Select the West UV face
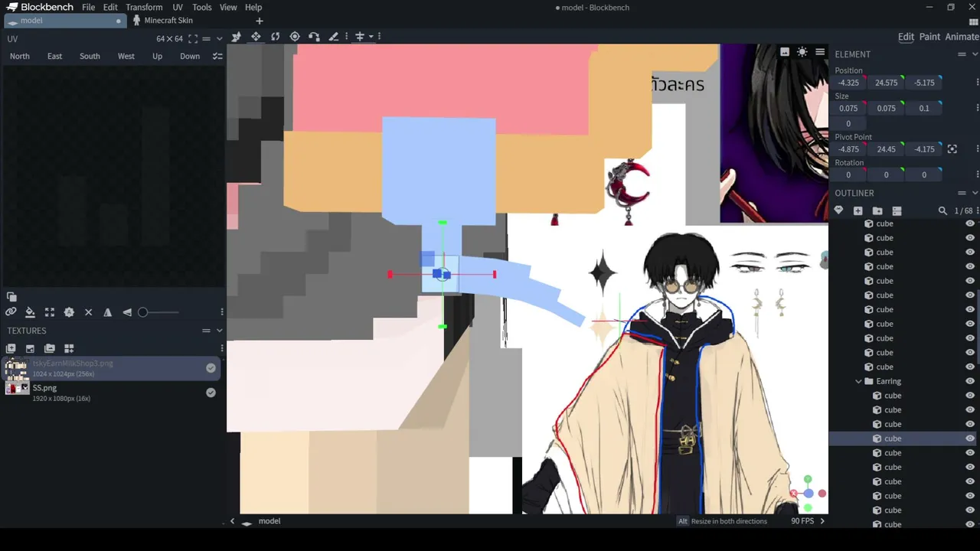The height and width of the screenshot is (551, 980). click(126, 56)
